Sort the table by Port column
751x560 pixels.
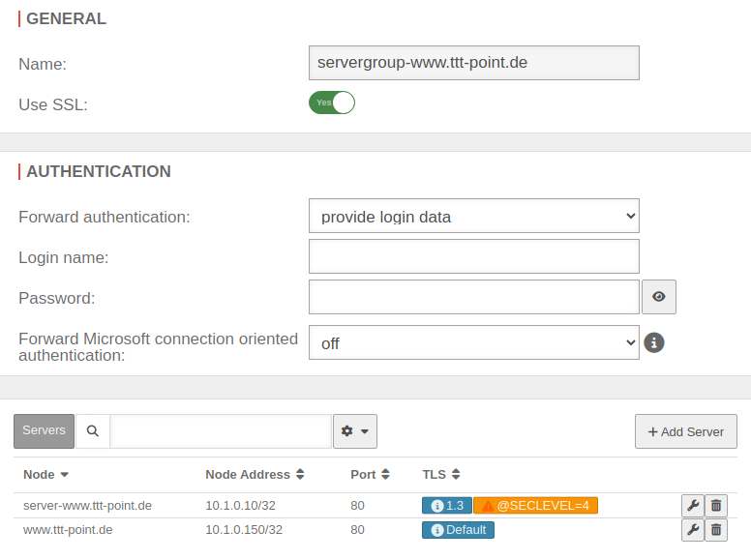pyautogui.click(x=368, y=475)
